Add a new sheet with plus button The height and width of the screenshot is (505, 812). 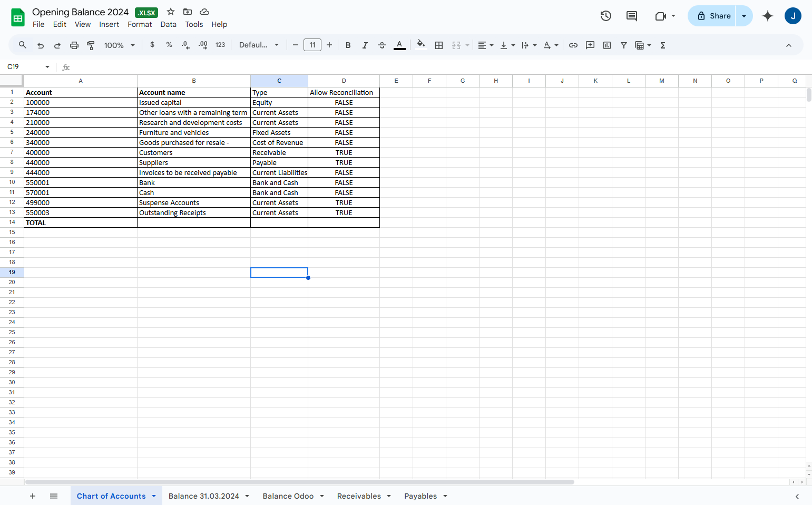[33, 496]
